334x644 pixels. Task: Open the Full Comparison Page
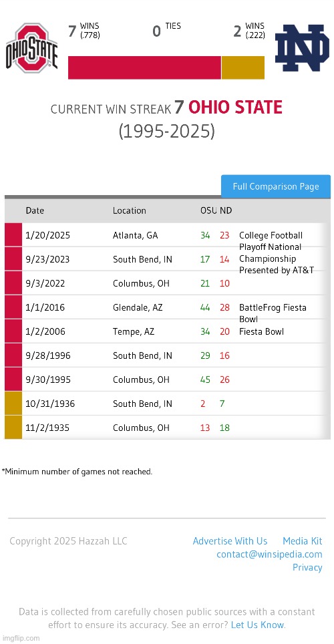tap(276, 186)
